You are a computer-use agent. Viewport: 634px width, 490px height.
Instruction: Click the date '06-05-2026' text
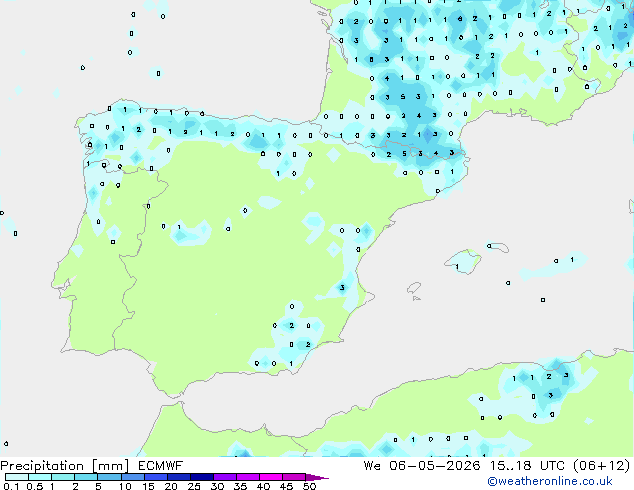[x=435, y=466]
